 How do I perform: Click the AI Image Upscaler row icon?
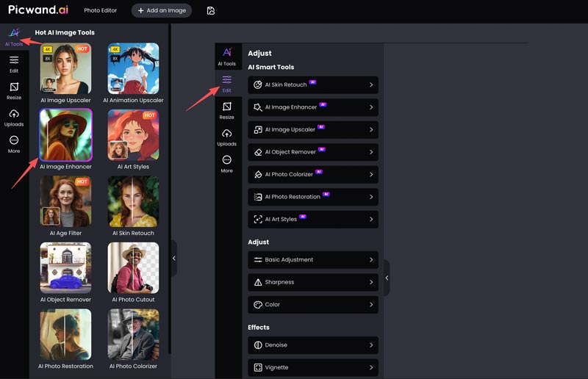[x=258, y=130]
